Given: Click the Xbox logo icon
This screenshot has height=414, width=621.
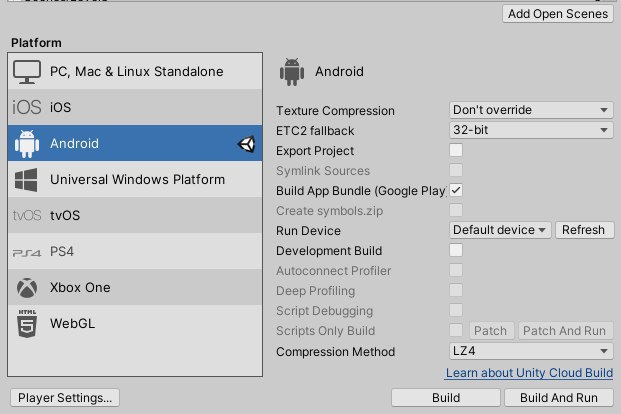Looking at the screenshot, I should [27, 288].
